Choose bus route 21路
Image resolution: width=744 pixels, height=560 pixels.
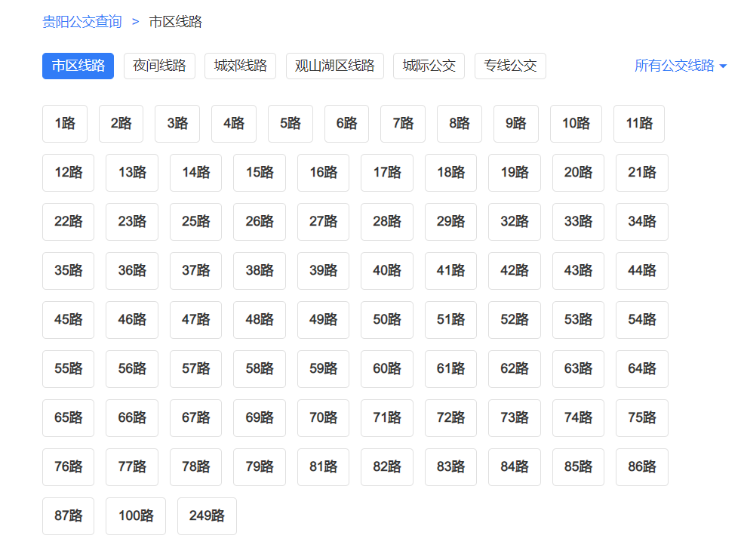click(642, 173)
